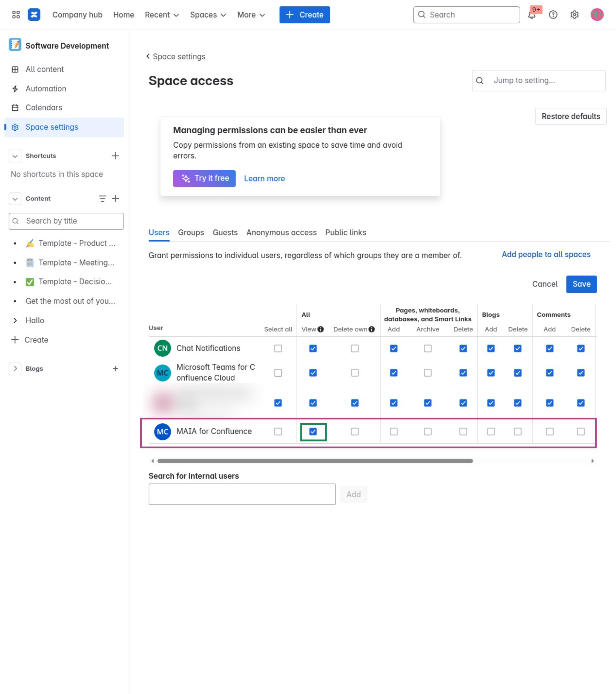Cancel the permission changes
Viewport: 616px width, 694px height.
tap(545, 284)
